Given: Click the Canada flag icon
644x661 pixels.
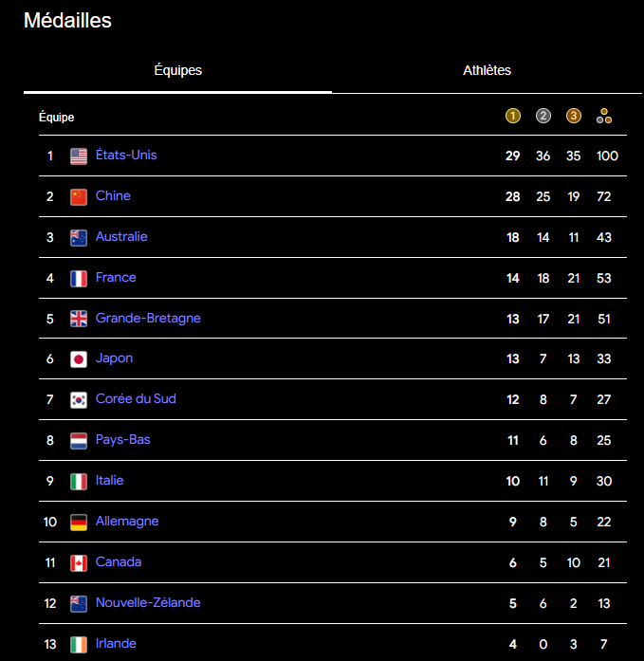Looking at the screenshot, I should 79,563.
